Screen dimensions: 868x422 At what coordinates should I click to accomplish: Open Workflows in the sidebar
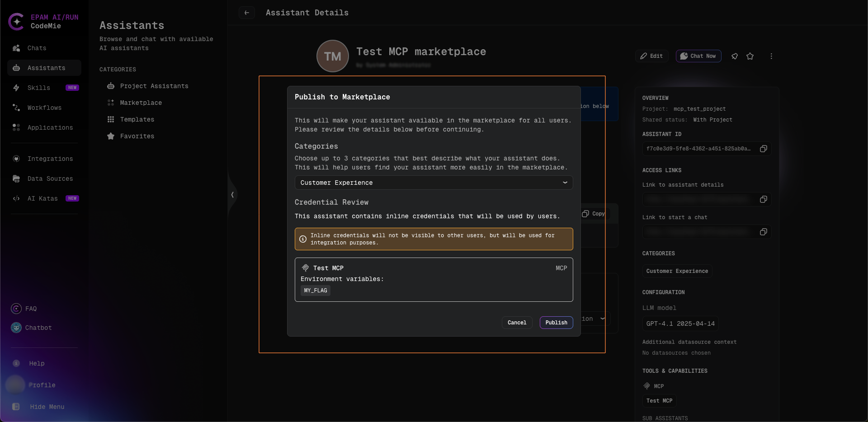click(44, 108)
